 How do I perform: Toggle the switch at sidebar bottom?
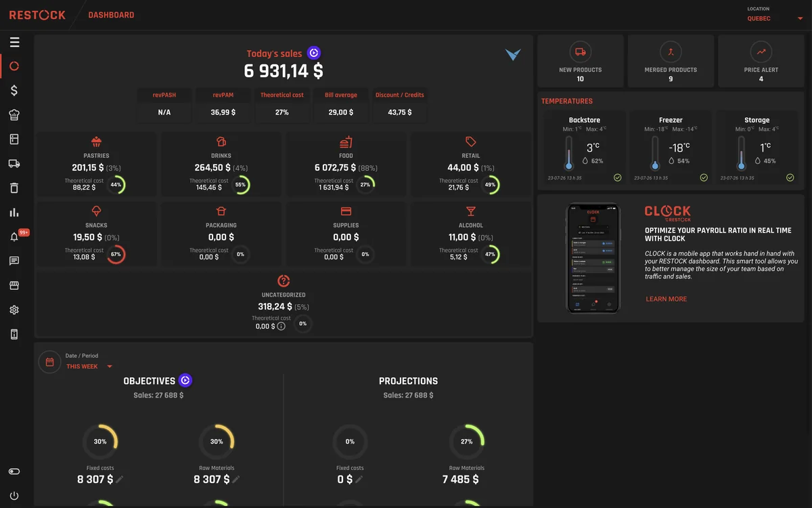coord(14,471)
